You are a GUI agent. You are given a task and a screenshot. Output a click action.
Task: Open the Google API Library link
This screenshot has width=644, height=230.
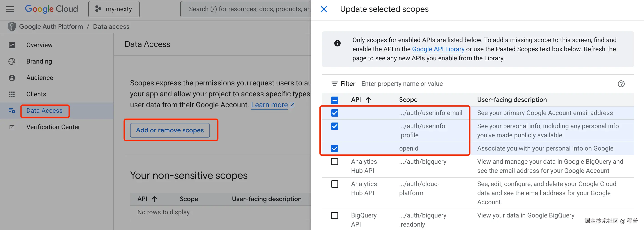coord(438,49)
